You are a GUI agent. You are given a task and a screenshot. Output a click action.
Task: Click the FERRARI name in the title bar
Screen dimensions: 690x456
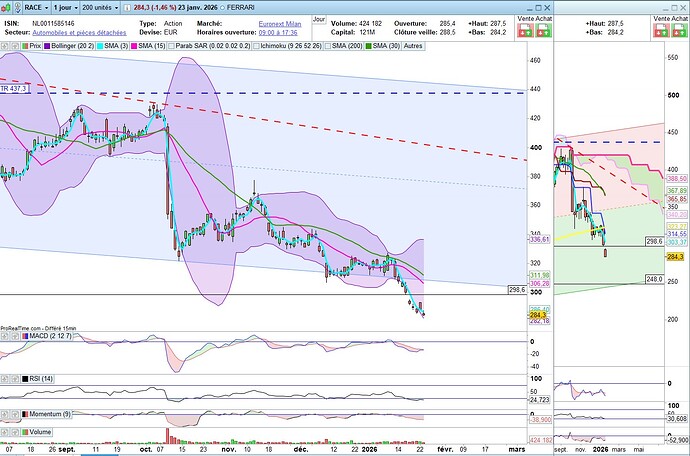pyautogui.click(x=240, y=8)
